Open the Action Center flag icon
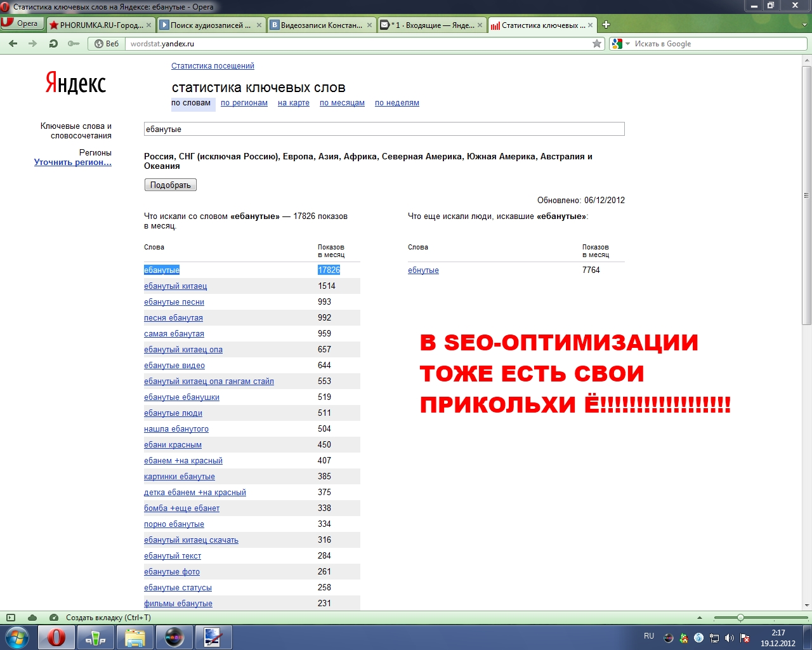812x650 pixels. (745, 638)
